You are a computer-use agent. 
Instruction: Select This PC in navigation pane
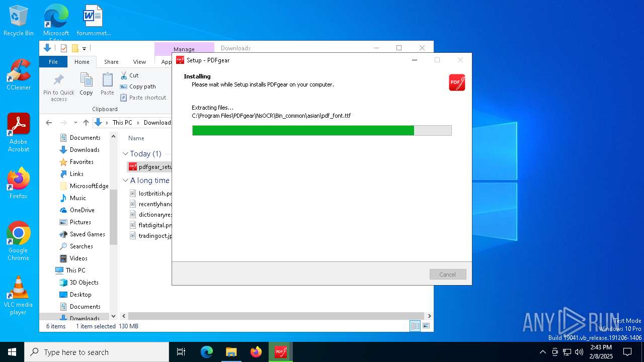[70, 270]
